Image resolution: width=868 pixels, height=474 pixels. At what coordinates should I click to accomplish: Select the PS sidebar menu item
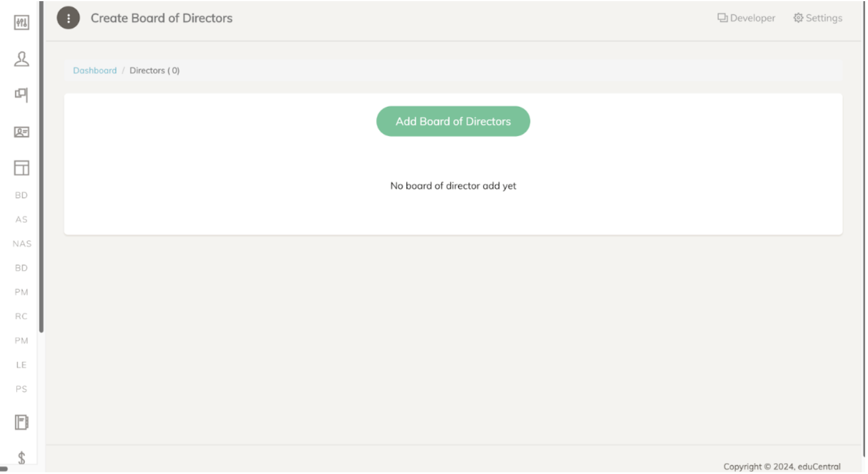21,389
